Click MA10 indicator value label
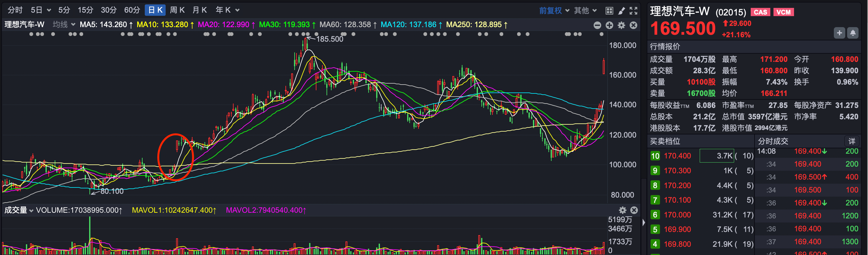This screenshot has height=255, width=868. coord(165,25)
